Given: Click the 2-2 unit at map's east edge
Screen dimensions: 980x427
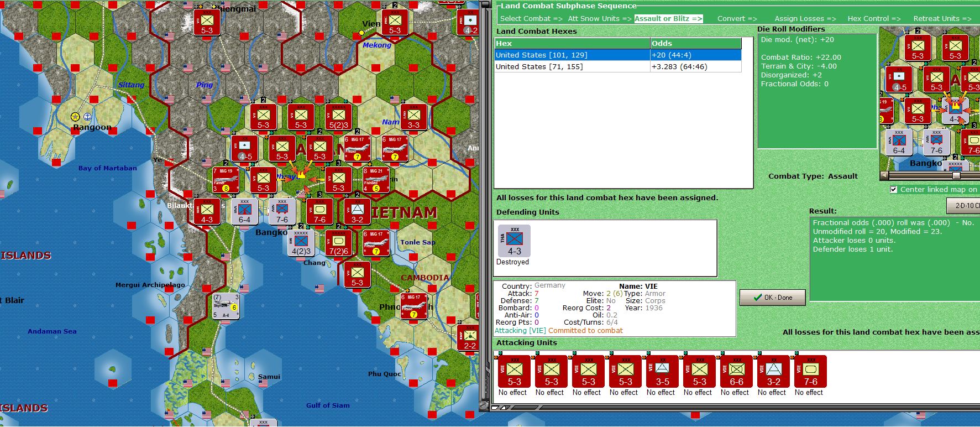Looking at the screenshot, I should [469, 337].
